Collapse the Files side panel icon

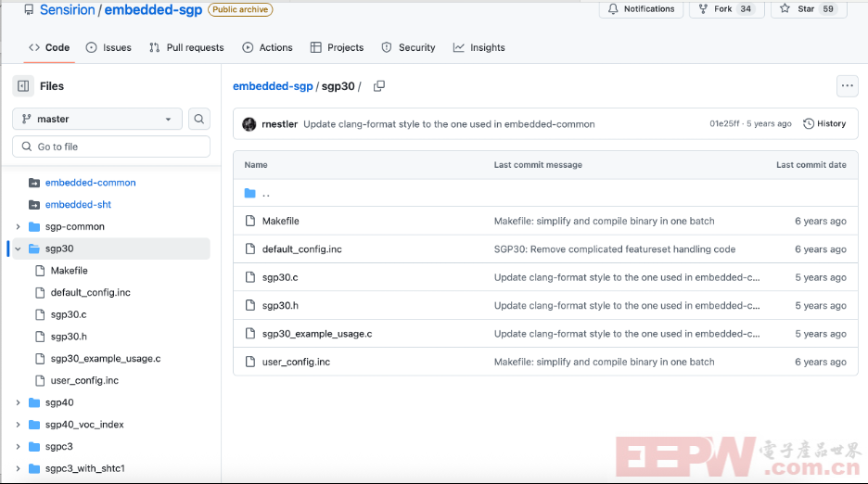coord(23,86)
